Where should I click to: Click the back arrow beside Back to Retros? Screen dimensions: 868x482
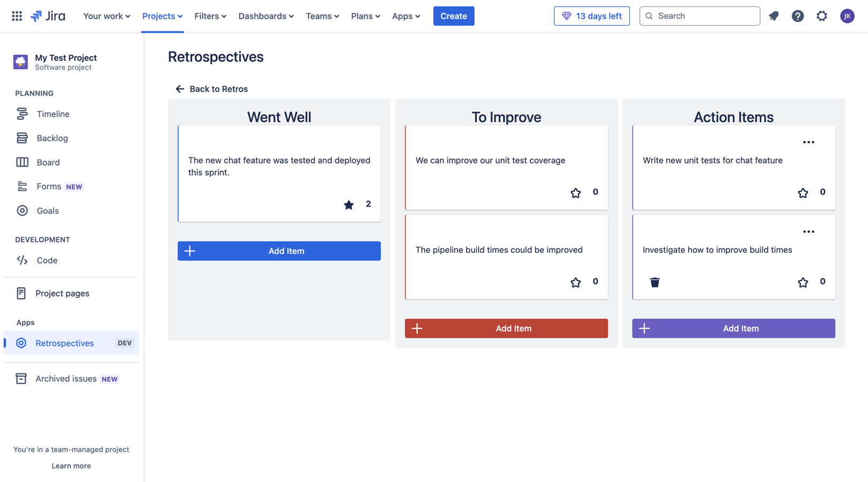click(x=180, y=89)
